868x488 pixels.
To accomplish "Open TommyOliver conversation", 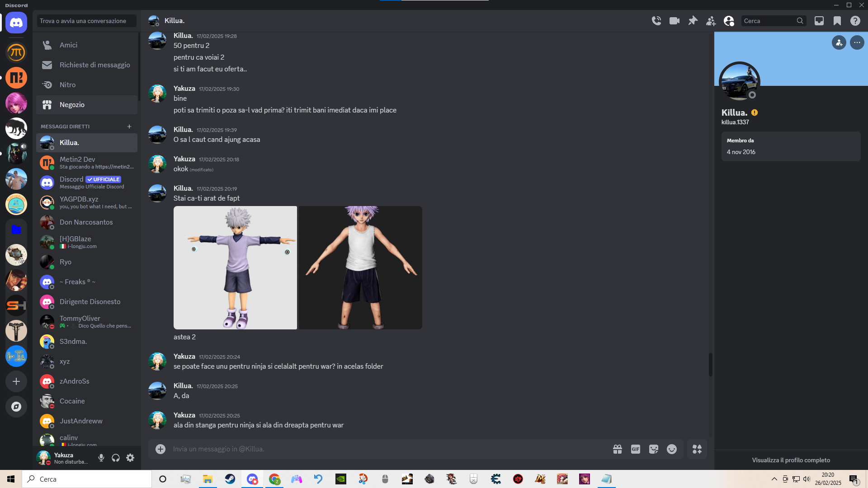I will (x=87, y=322).
